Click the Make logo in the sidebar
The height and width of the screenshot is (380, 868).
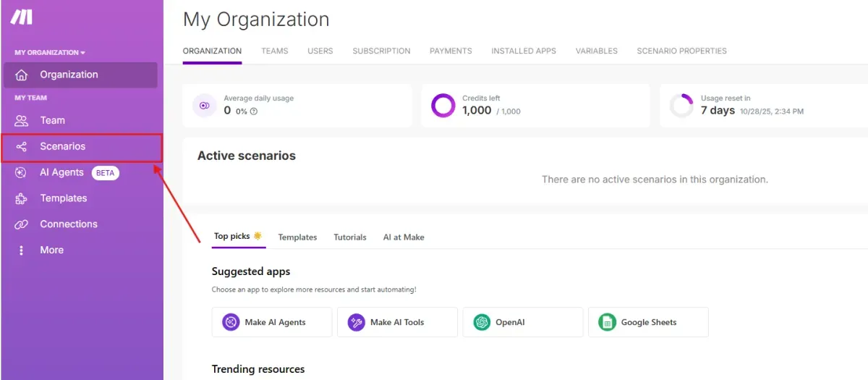tap(22, 17)
